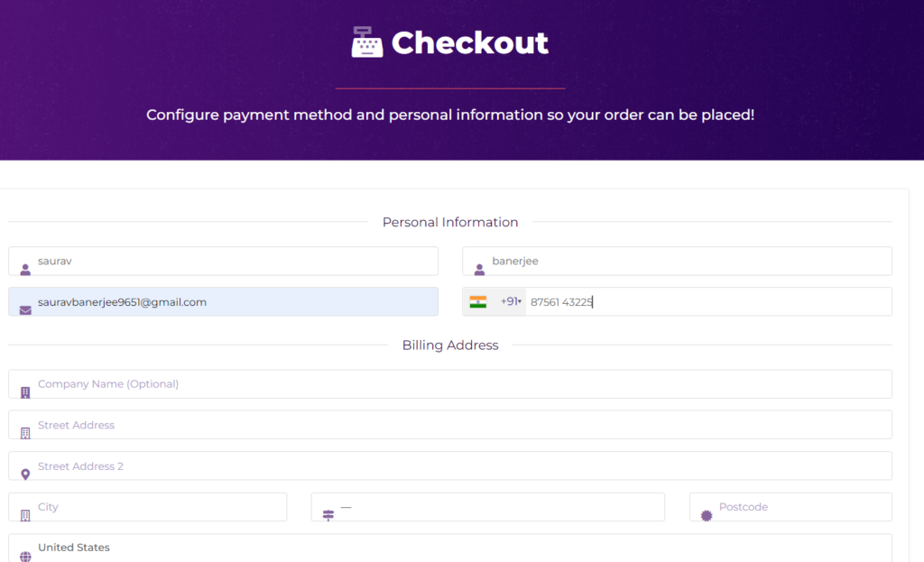Click the map pin icon beside Street Address 2

[x=25, y=474]
